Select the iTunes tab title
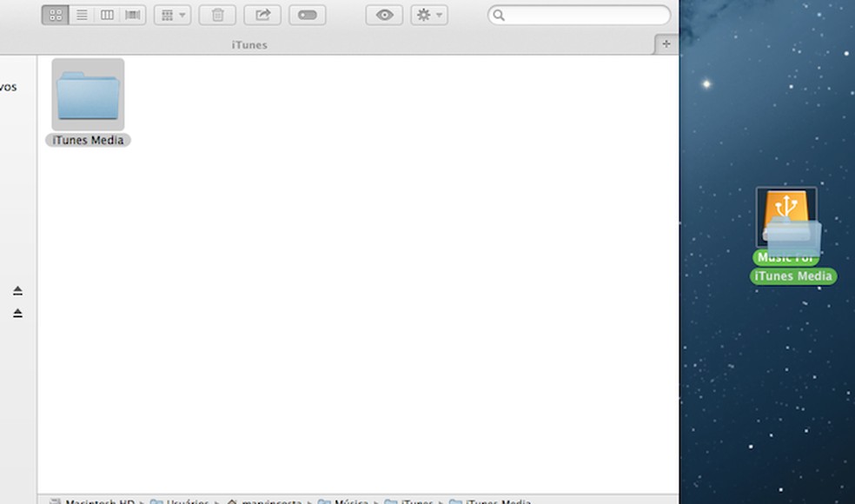Screen dimensions: 855x504 pos(249,44)
